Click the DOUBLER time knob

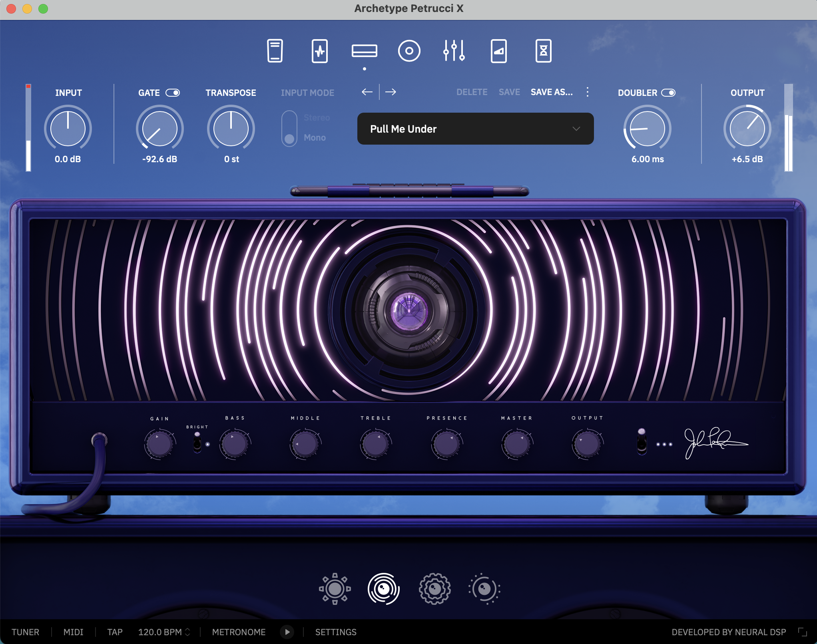(x=647, y=128)
